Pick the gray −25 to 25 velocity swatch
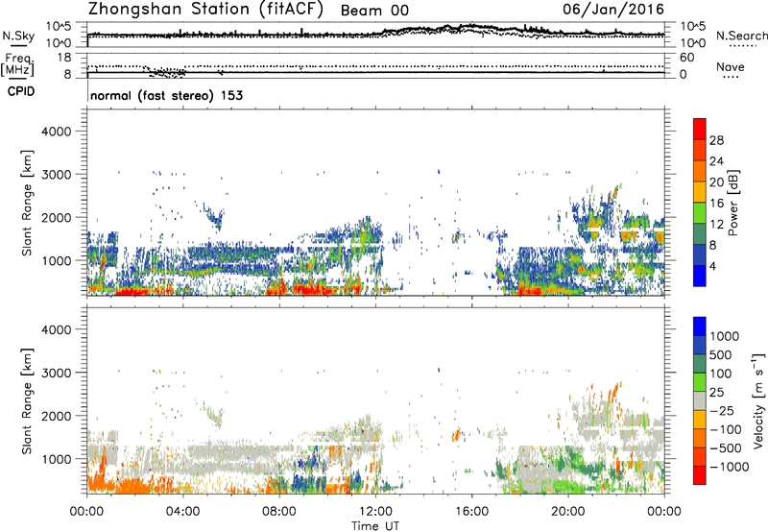 point(700,401)
